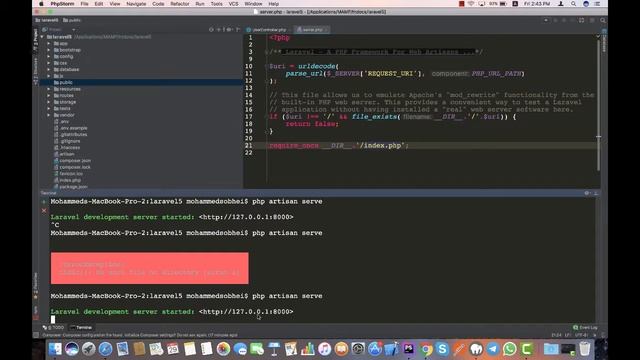The width and height of the screenshot is (640, 360).
Task: Open Skype from the dock
Action: tap(442, 349)
